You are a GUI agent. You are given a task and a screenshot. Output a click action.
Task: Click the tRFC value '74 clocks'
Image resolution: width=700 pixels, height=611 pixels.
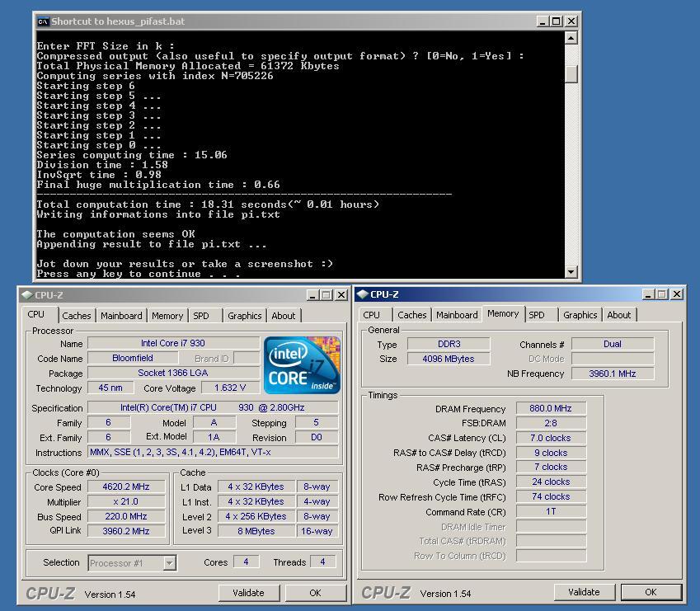(x=551, y=496)
